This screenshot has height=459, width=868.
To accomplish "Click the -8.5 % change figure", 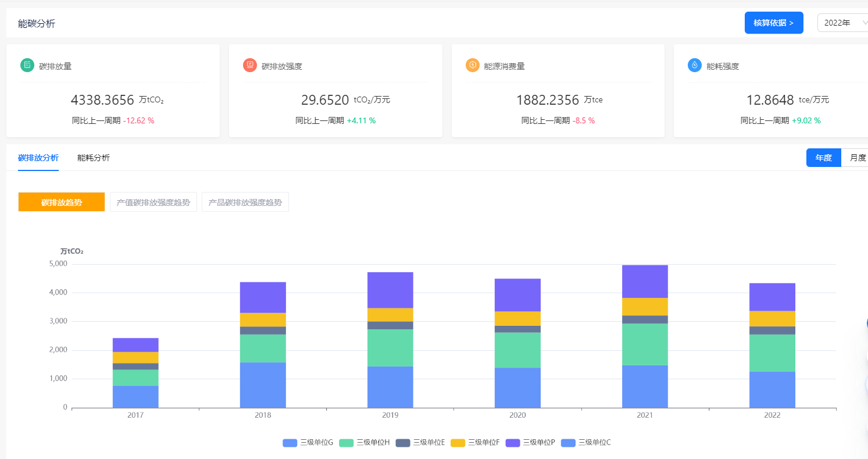I will tap(584, 121).
